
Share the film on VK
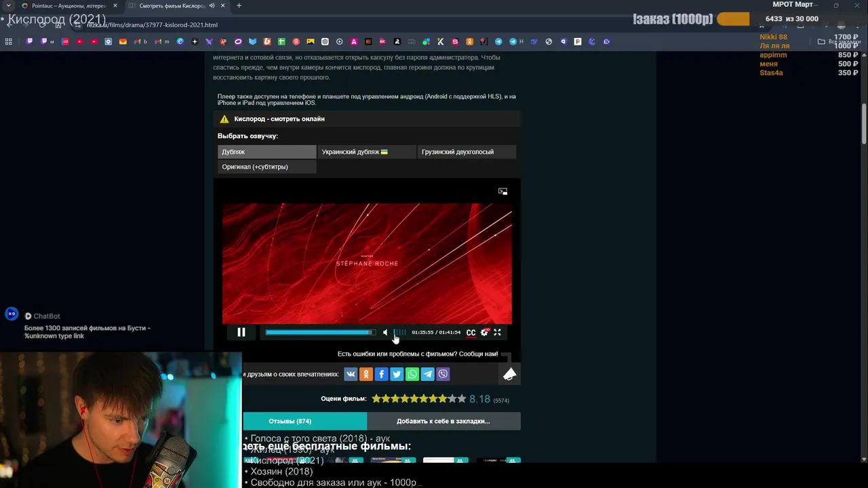click(x=351, y=374)
